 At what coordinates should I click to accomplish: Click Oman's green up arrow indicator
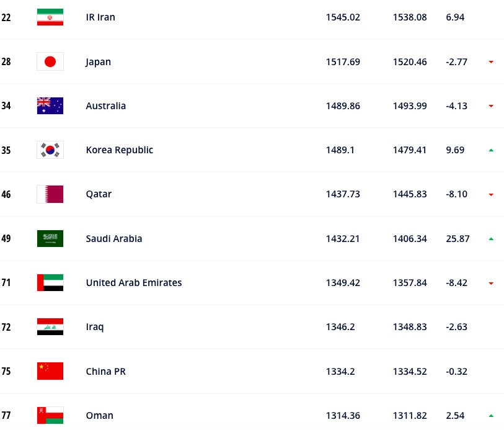point(491,416)
